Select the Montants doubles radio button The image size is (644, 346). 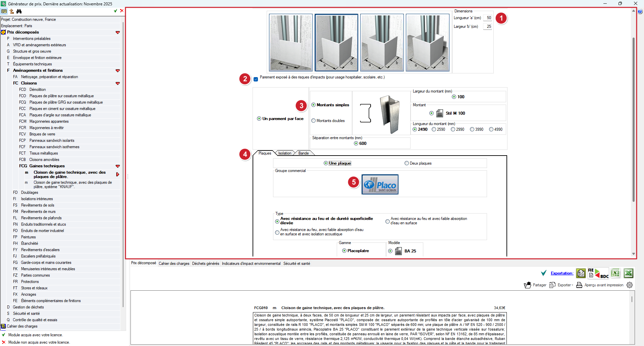(x=313, y=121)
